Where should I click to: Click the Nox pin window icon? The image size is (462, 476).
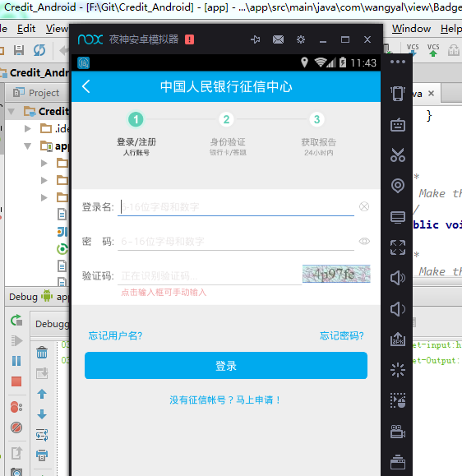pos(256,39)
